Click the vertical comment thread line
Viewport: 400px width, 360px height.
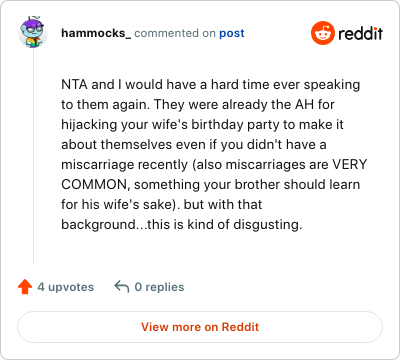(x=33, y=156)
